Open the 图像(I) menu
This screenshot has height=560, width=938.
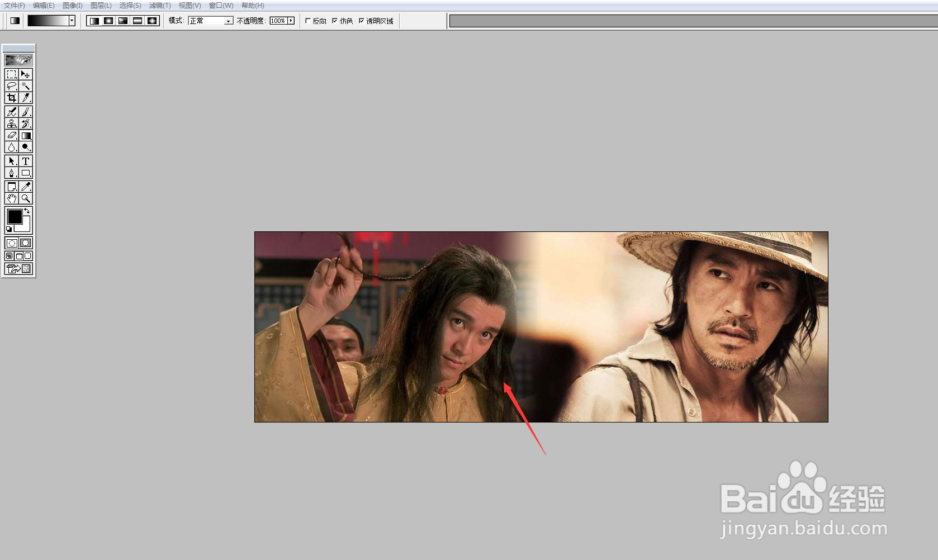point(73,6)
